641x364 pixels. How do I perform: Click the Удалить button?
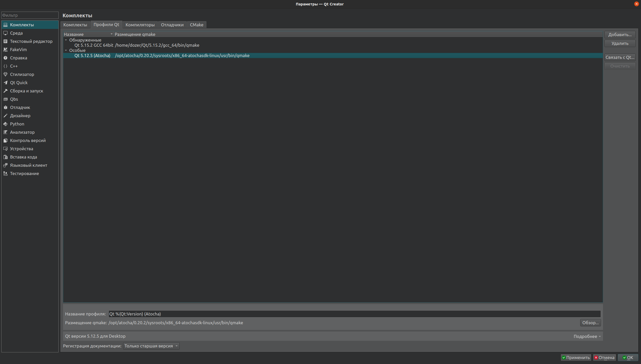(x=620, y=43)
